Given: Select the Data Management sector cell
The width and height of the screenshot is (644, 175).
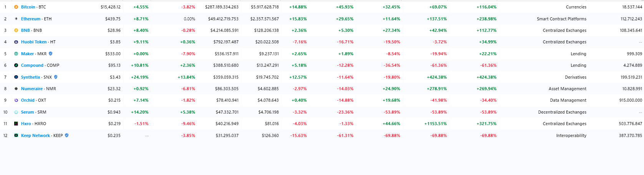Looking at the screenshot, I should [568, 100].
